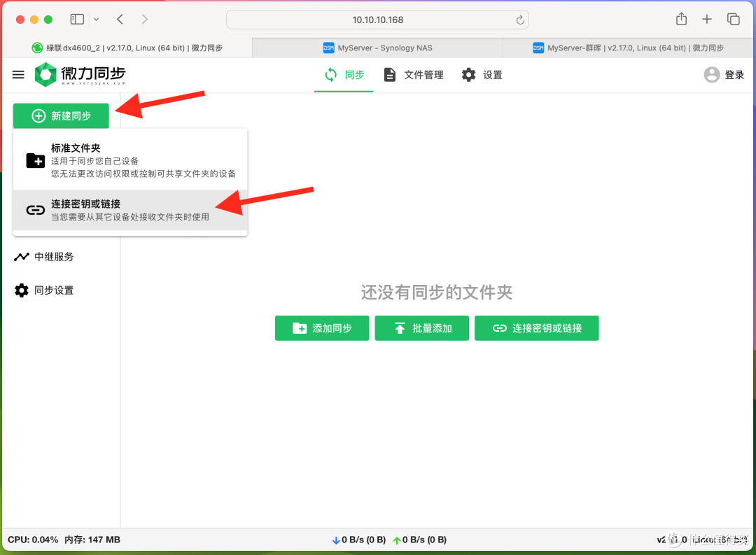
Task: Click the 中继服务 relay service icon in sidebar
Action: click(20, 256)
